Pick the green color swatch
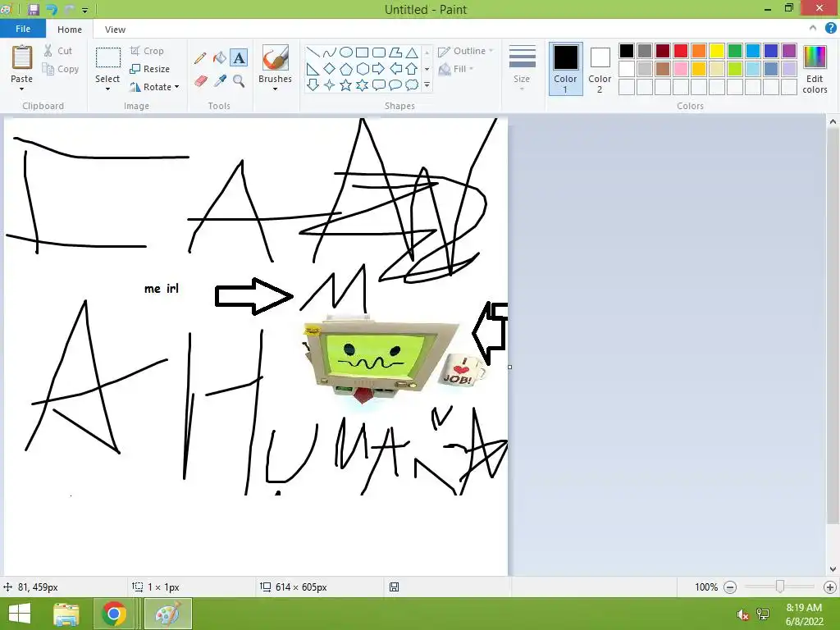 pos(735,51)
